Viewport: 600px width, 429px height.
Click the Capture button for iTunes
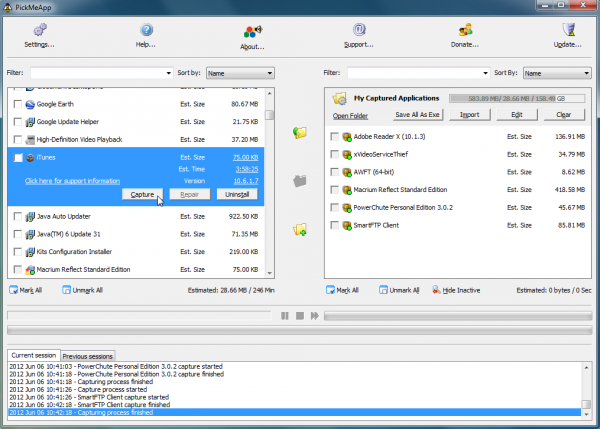pyautogui.click(x=142, y=194)
